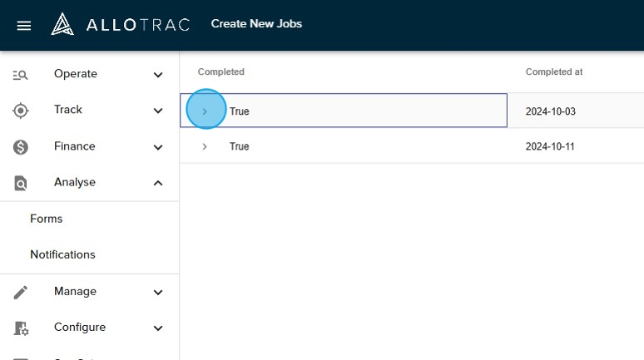The height and width of the screenshot is (360, 644).
Task: Click the Operate search-list icon
Action: 21,75
